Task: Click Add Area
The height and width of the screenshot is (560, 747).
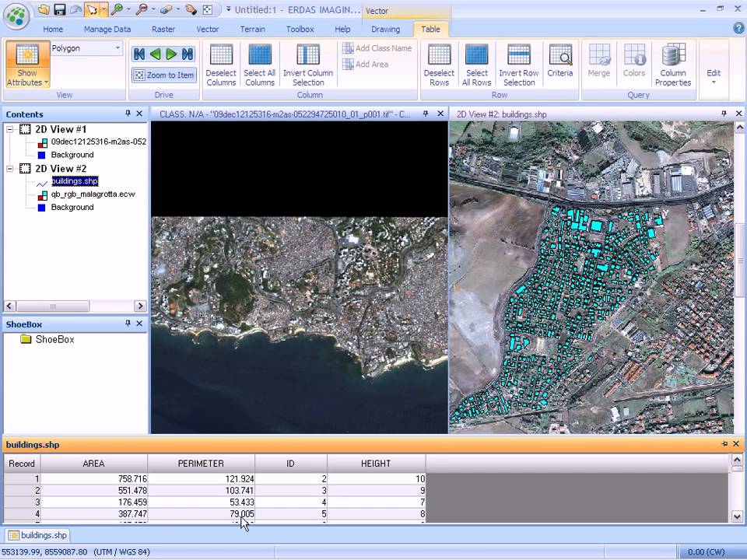Action: tap(366, 64)
